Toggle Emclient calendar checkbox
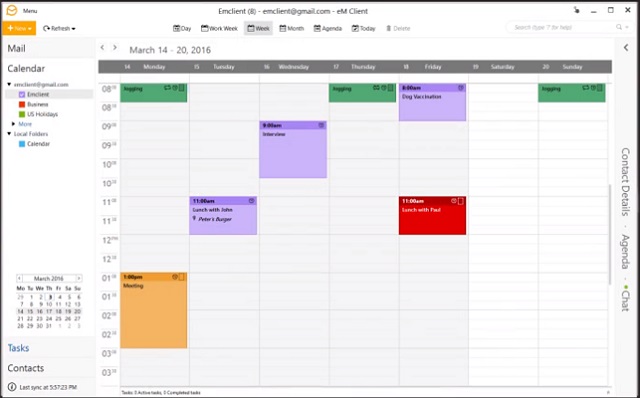Image resolution: width=640 pixels, height=398 pixels. [x=22, y=94]
